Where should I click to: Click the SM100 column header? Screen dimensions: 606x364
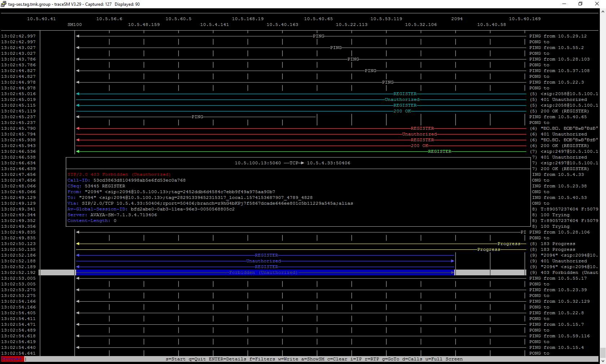75,25
